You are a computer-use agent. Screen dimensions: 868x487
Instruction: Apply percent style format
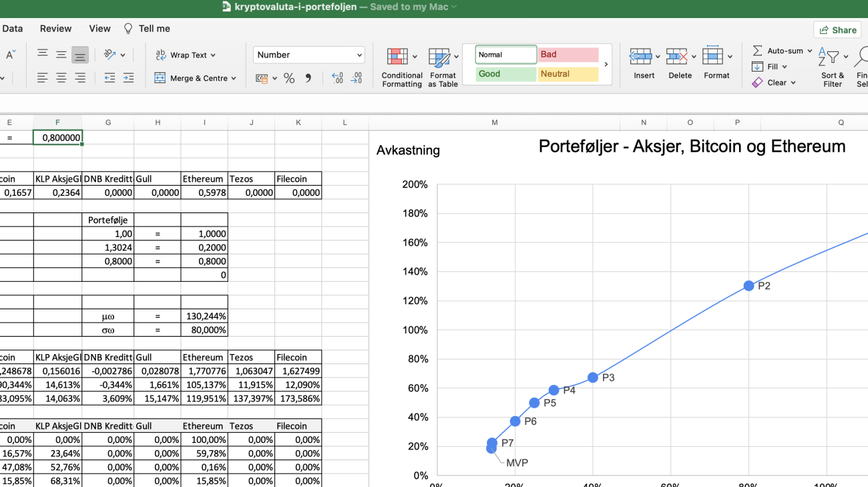[289, 78]
